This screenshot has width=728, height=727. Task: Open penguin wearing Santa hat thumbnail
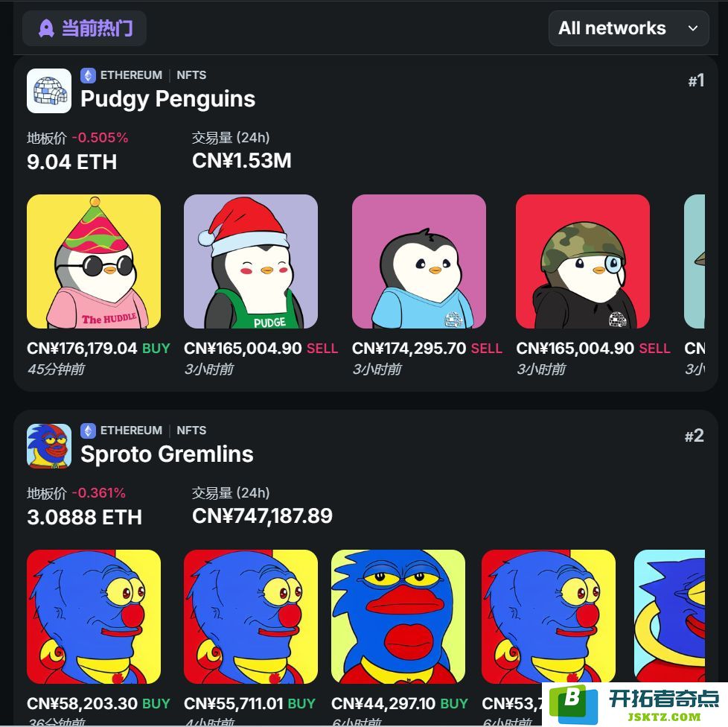[x=251, y=261]
